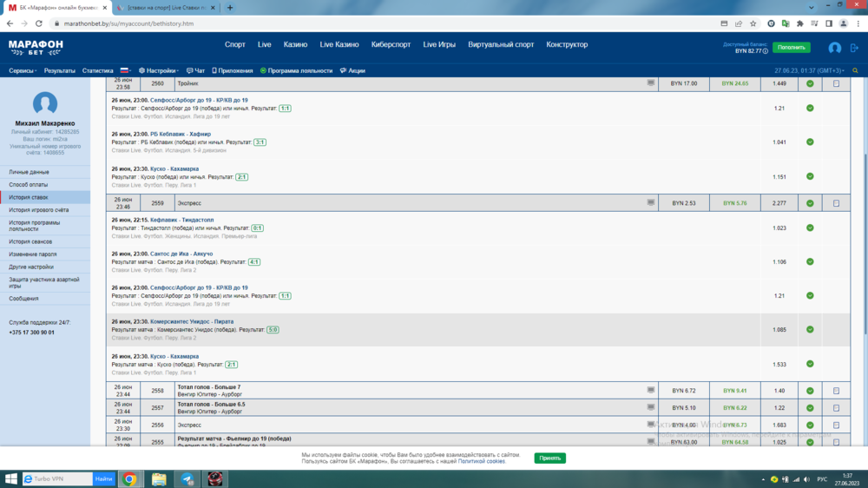This screenshot has width=868, height=488.
Task: Go to the Киберспорт section
Action: tap(391, 44)
